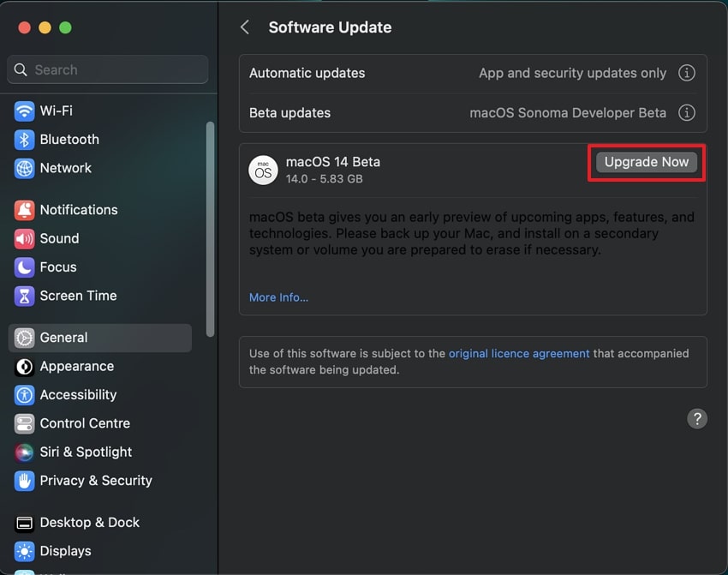
Task: Open Notifications preferences
Action: coord(79,210)
